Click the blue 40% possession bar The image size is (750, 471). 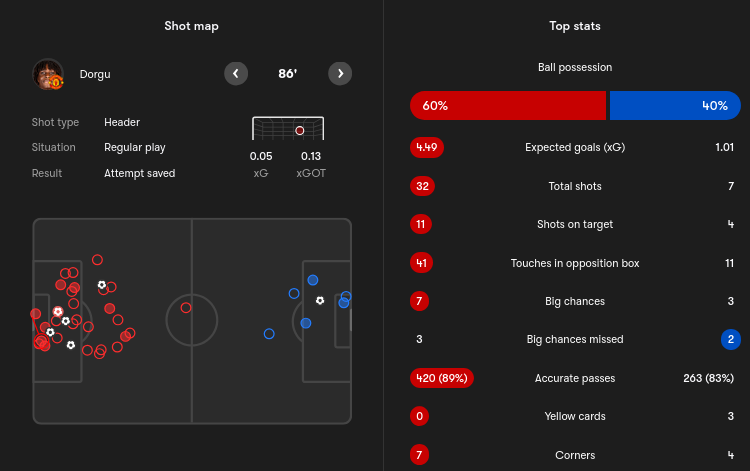click(x=675, y=106)
